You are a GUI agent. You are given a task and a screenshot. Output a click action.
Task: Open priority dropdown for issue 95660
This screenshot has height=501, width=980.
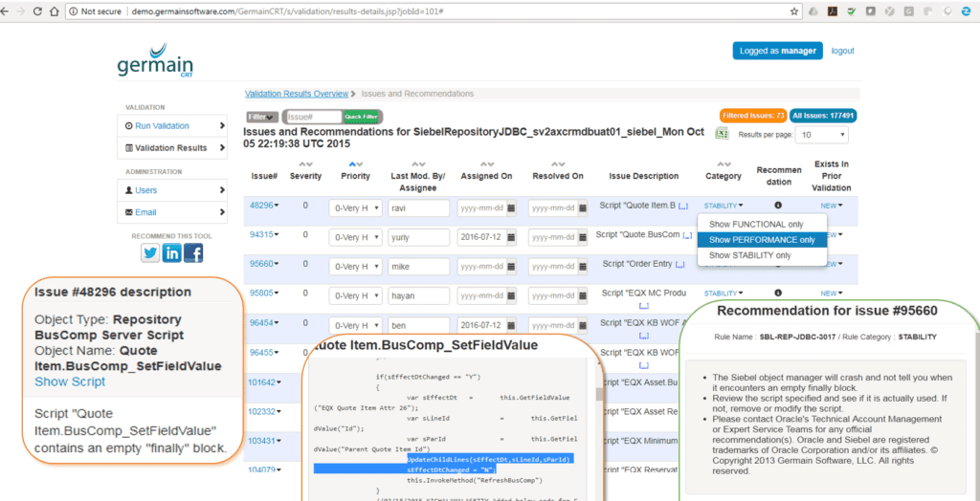(x=355, y=267)
